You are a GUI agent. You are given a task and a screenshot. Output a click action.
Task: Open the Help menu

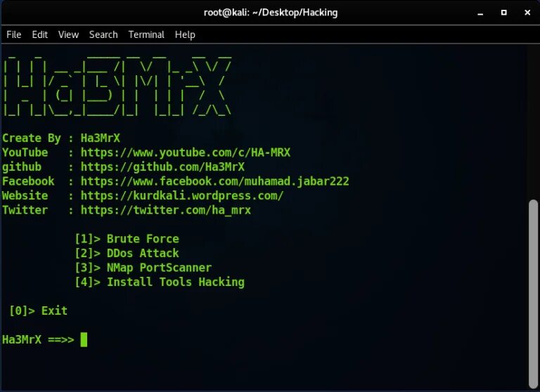click(185, 34)
